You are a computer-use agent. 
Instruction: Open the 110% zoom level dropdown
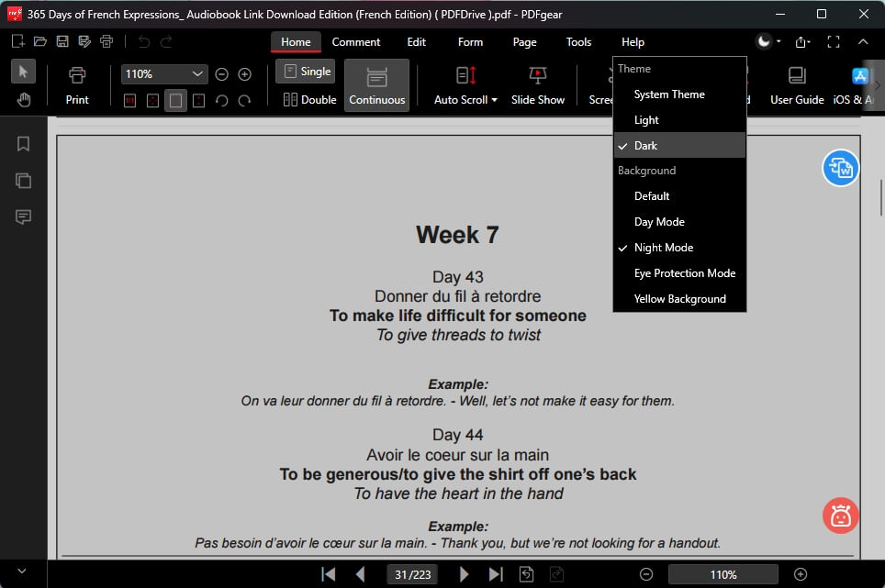coord(198,74)
